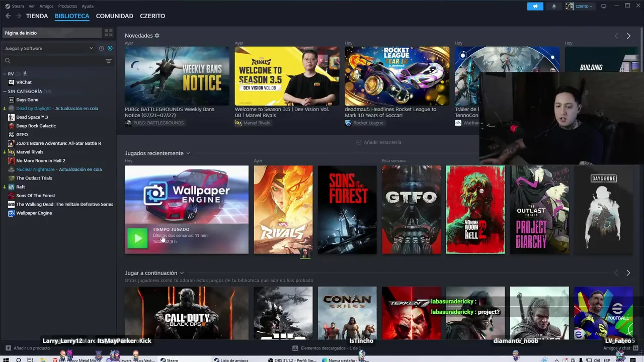Go back with the left arrow navigation button

(8, 16)
